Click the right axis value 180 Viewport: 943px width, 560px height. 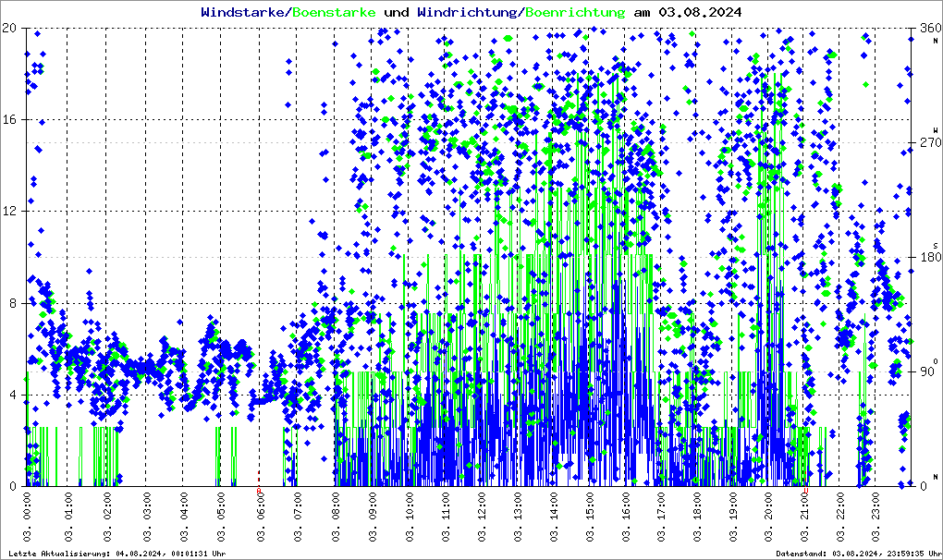pos(927,257)
